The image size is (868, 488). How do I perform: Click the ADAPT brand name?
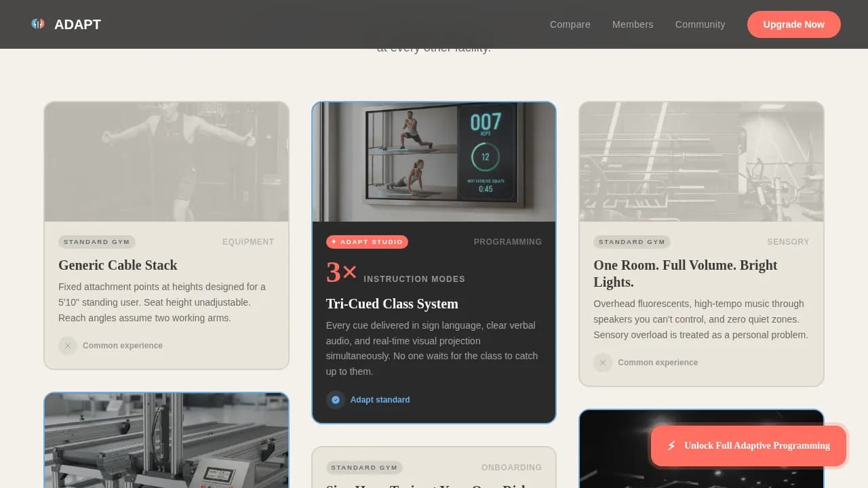click(x=77, y=24)
